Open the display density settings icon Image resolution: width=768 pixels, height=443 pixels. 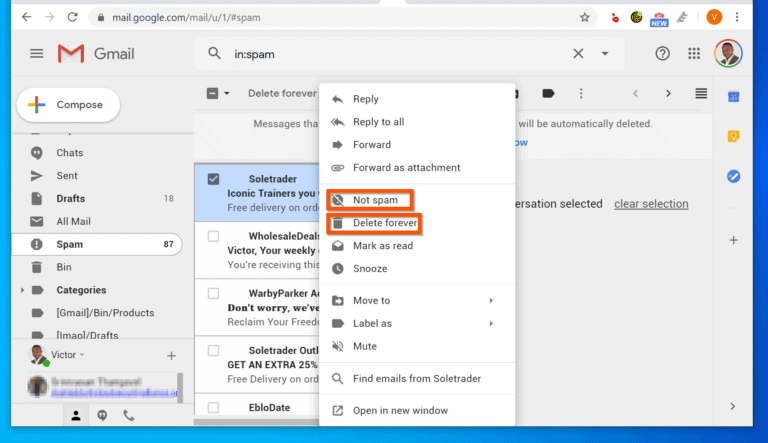701,93
